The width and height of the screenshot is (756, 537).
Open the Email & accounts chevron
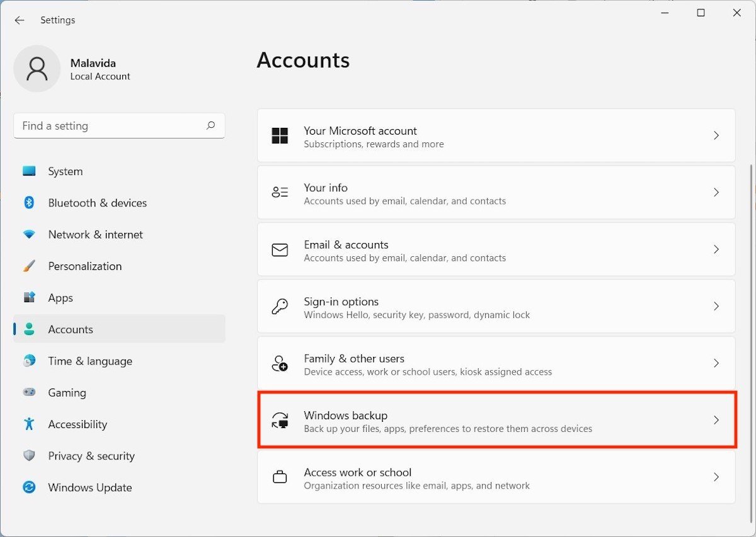[716, 249]
